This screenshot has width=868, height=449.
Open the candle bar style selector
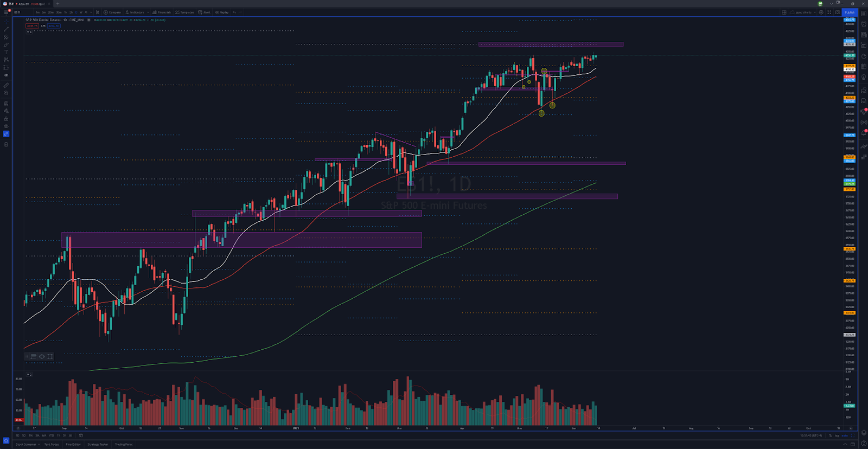[x=98, y=12]
